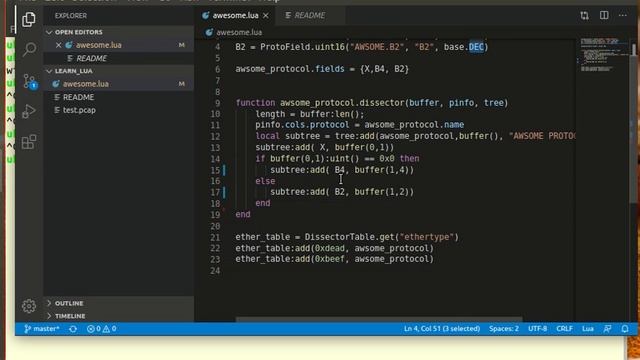Screen dimensions: 640x360
Task: Click the horizontal scrollbar of editor
Action: 379,319
